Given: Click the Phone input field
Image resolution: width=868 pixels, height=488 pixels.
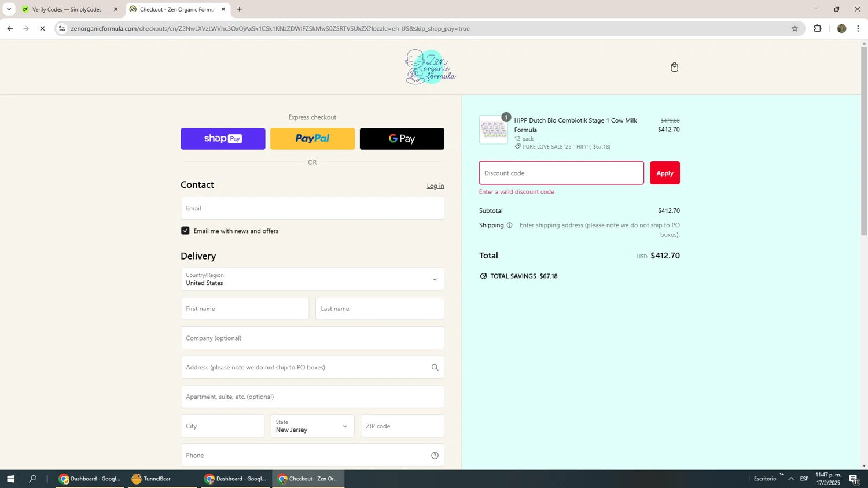Looking at the screenshot, I should [x=312, y=456].
